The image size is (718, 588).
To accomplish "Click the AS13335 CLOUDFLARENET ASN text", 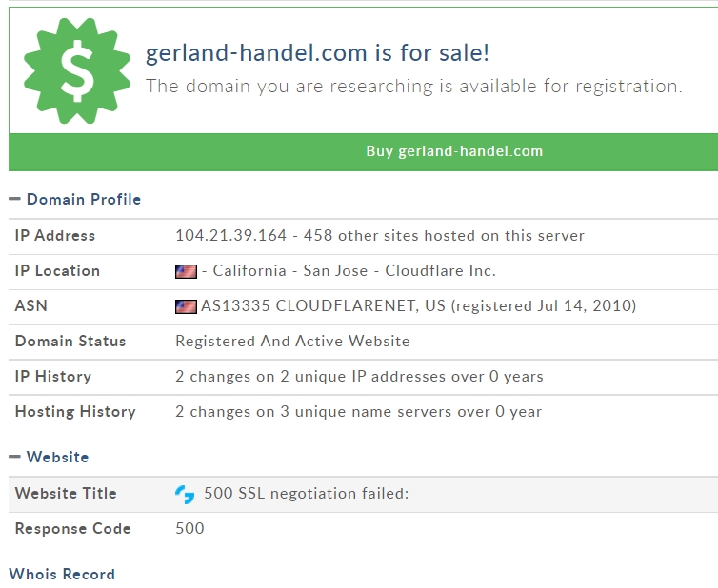I will pos(323,306).
